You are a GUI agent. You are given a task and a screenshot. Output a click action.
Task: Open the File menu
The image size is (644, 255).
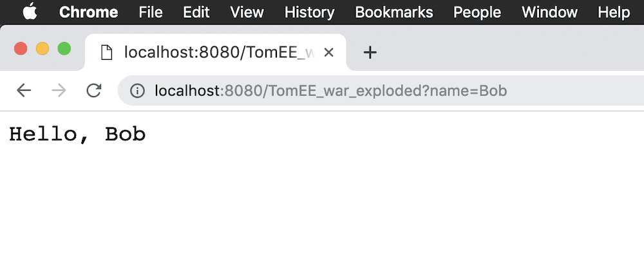[x=151, y=12]
